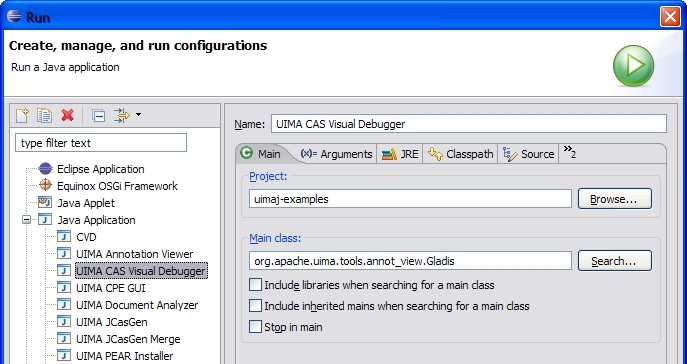Click the Search... main class button
This screenshot has width=687, height=364.
tap(615, 261)
